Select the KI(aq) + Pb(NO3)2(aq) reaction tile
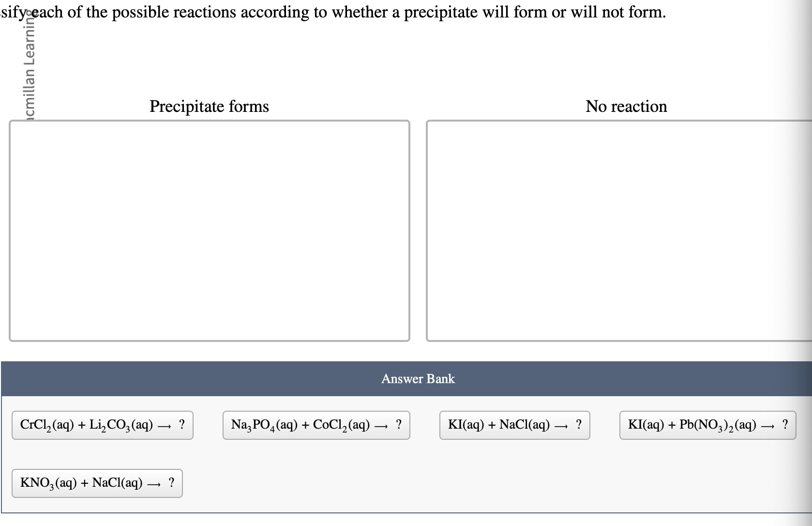 click(x=707, y=425)
